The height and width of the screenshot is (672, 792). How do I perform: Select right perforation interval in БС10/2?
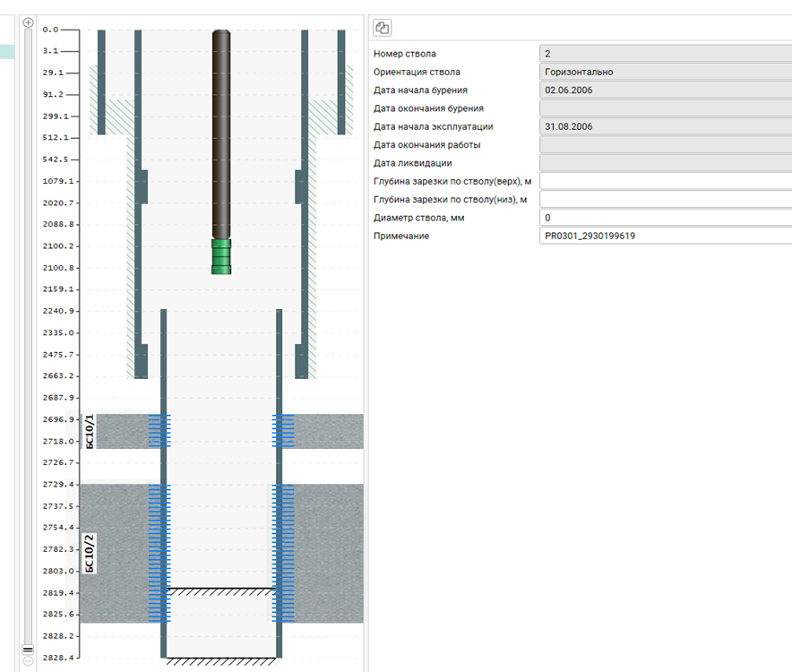tap(283, 553)
